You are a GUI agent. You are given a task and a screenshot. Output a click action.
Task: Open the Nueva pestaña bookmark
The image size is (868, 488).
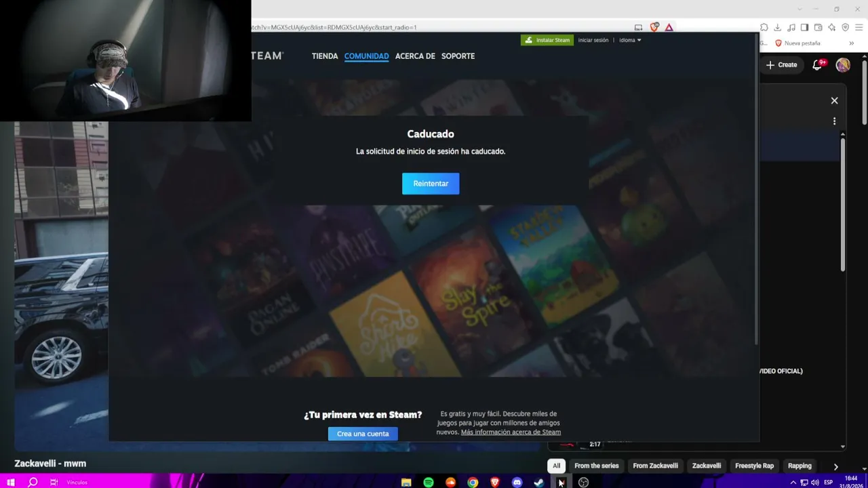[x=797, y=43]
